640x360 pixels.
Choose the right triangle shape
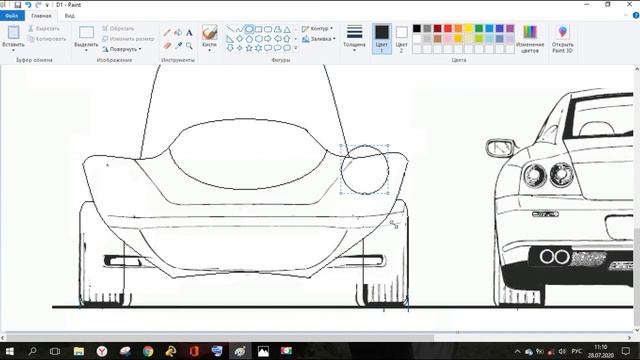[230, 39]
